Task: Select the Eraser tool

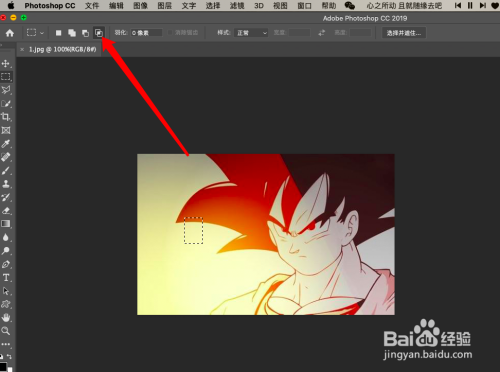Action: point(6,210)
